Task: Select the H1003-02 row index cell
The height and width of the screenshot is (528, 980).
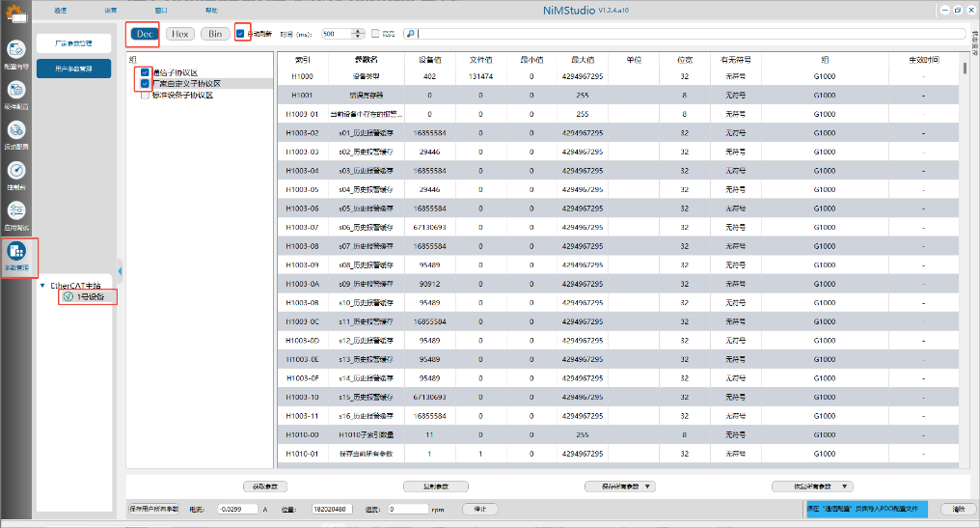Action: tap(303, 133)
